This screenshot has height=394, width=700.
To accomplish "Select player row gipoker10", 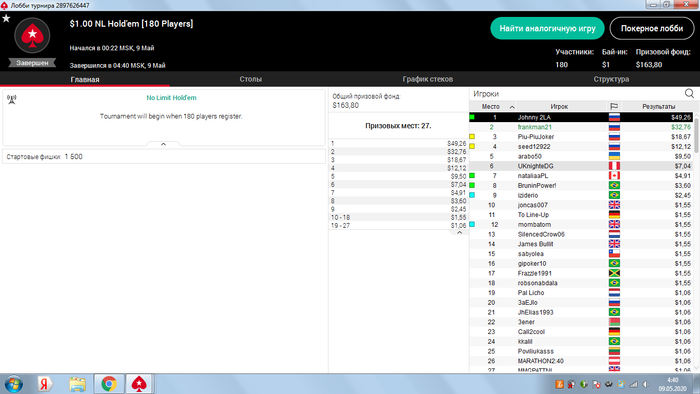I will click(581, 263).
